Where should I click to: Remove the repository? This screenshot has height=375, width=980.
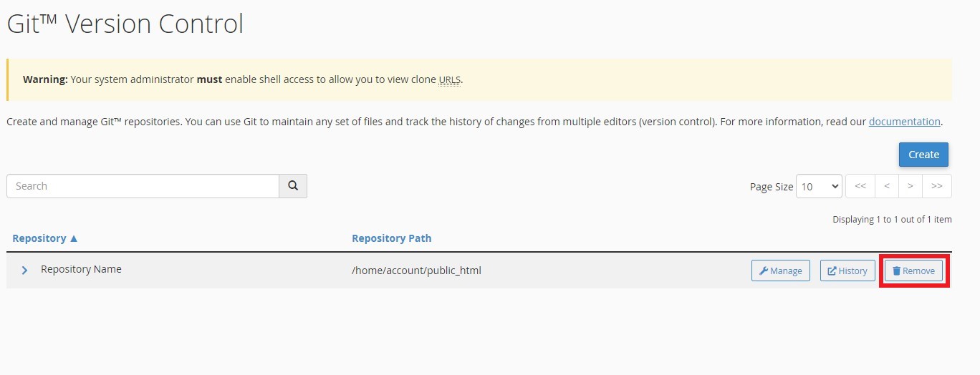click(x=913, y=271)
